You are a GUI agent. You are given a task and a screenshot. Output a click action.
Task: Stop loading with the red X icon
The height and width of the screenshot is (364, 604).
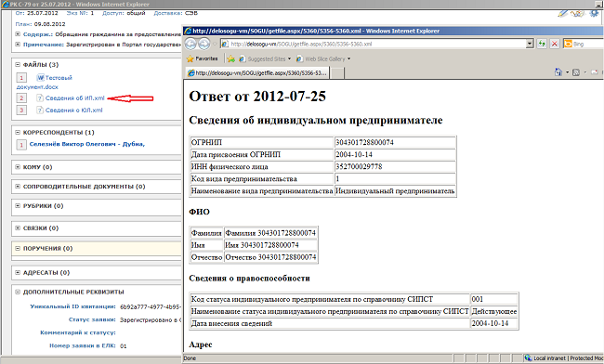555,44
